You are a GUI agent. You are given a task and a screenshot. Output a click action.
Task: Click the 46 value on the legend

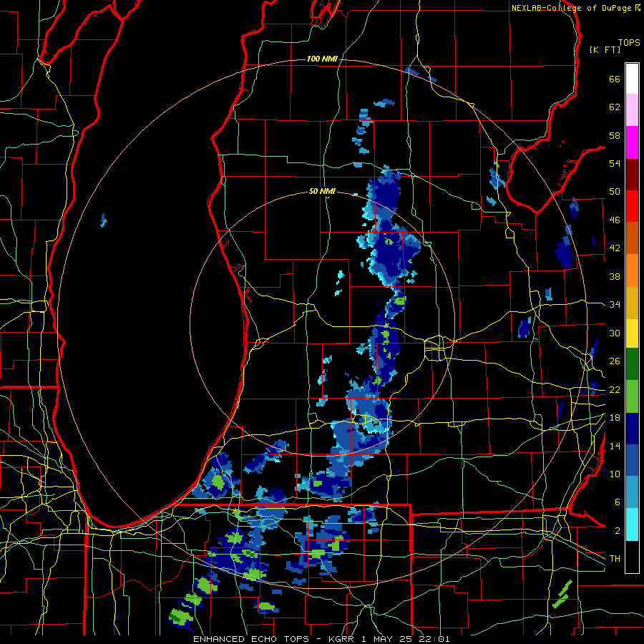(x=615, y=220)
